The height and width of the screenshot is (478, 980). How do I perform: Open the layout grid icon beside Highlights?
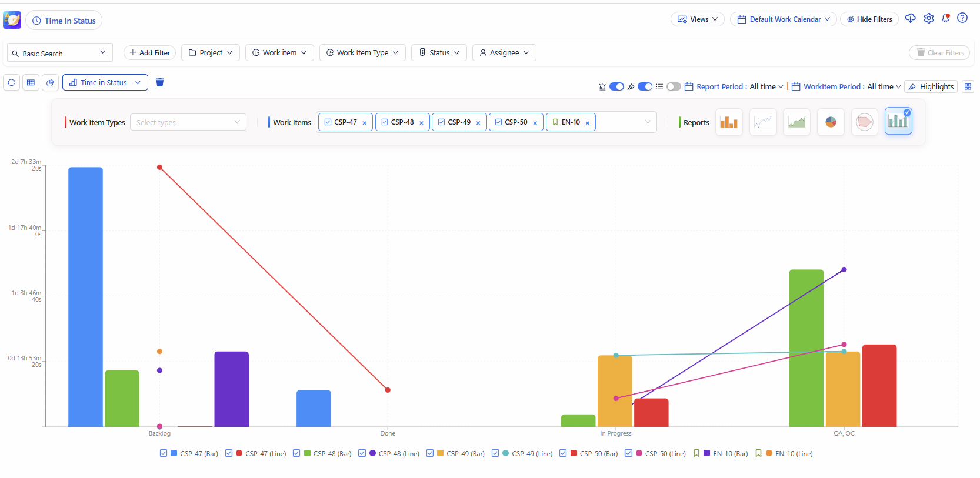point(968,86)
